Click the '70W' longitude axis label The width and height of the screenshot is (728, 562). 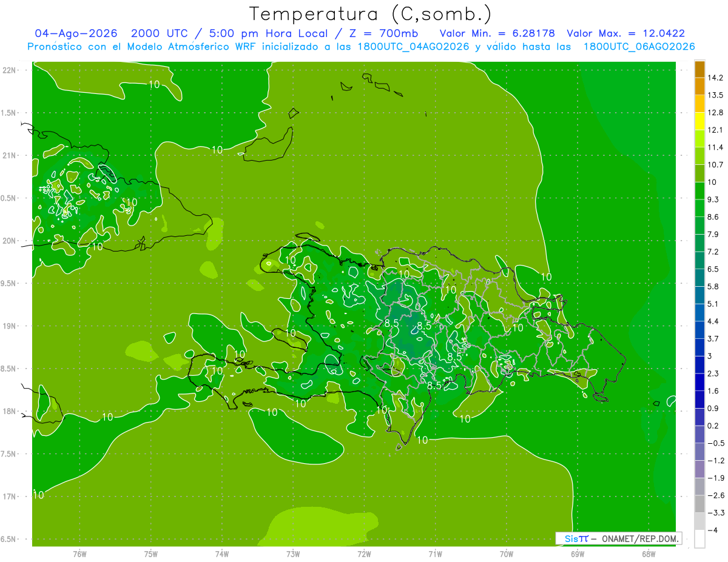506,554
